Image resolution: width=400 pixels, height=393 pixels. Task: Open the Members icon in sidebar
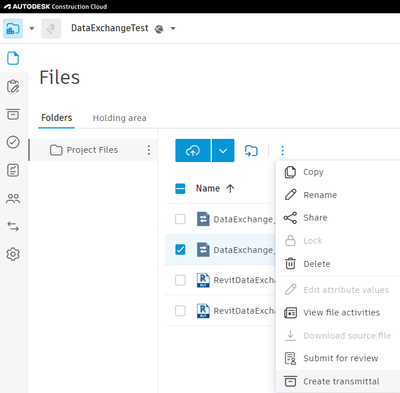tap(13, 199)
